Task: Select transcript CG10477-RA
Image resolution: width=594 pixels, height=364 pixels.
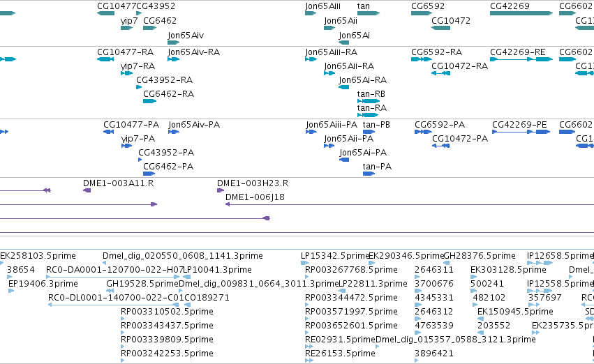Action: tap(126, 52)
